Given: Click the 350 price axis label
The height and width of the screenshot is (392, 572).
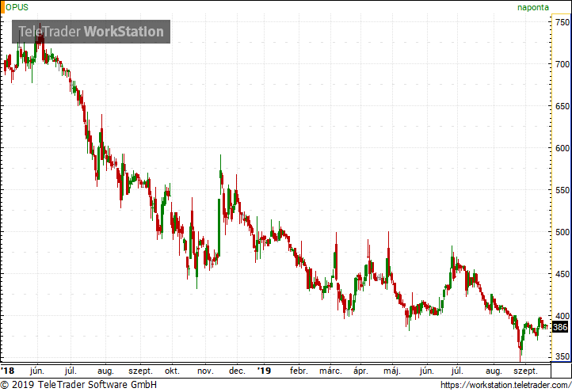Looking at the screenshot, I should 562,356.
